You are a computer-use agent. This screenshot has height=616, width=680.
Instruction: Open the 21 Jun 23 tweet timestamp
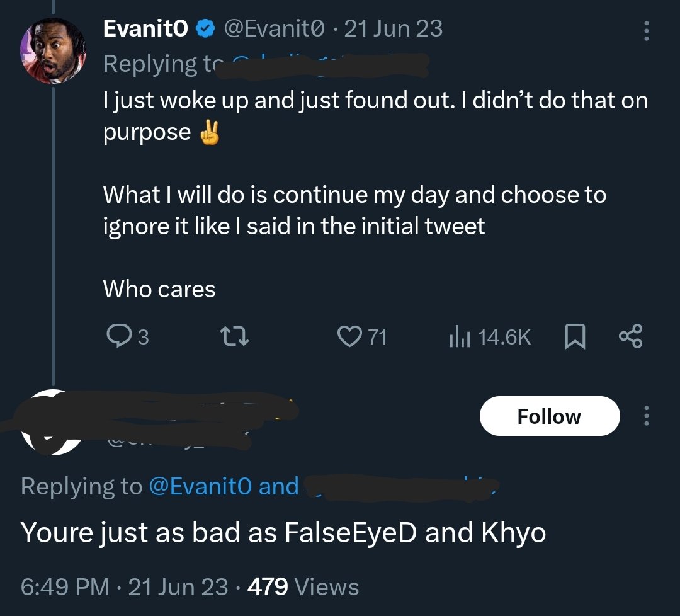coord(393,28)
